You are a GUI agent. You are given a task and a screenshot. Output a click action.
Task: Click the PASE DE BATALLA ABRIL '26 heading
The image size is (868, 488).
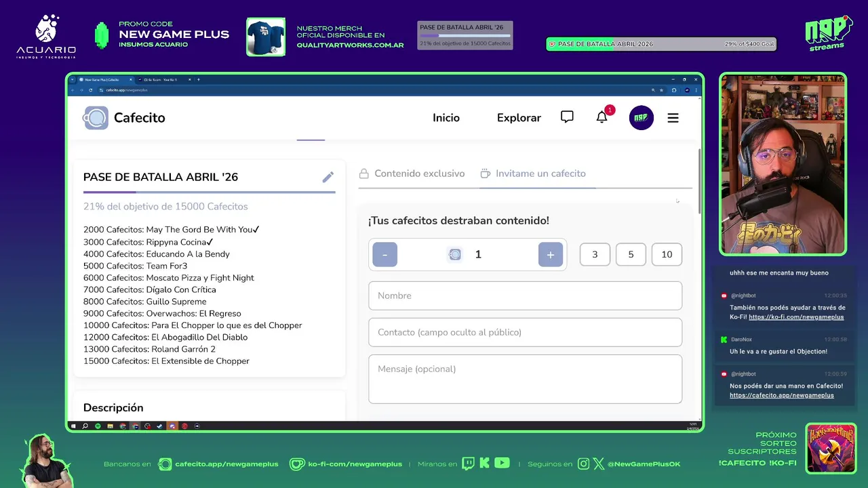pyautogui.click(x=161, y=177)
